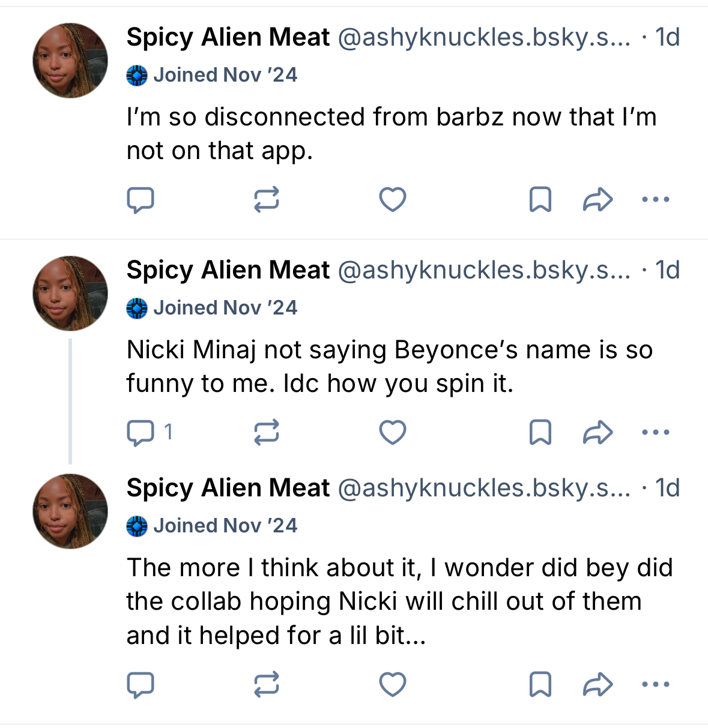Viewport: 708px width, 728px height.
Task: Repost the 'Nicki Minaj not saying' post
Action: coord(266,433)
